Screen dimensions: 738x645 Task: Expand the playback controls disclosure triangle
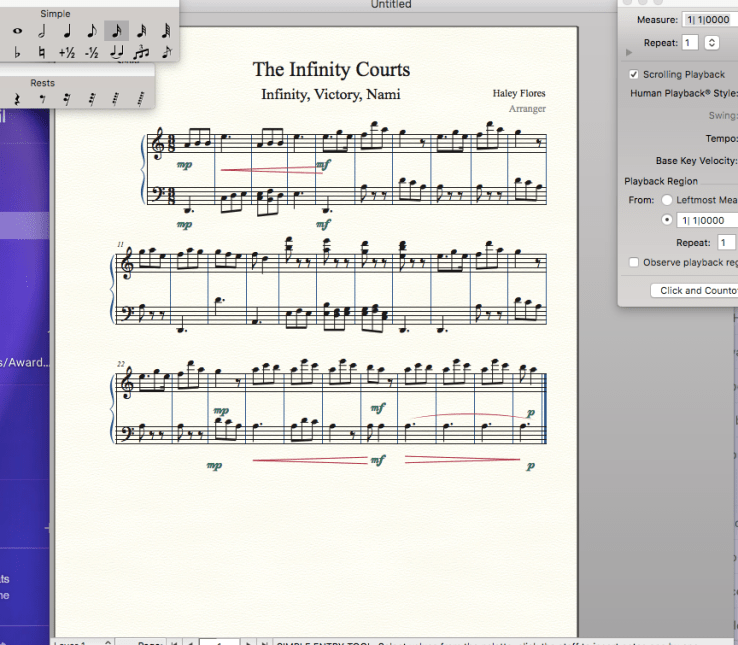click(x=628, y=51)
